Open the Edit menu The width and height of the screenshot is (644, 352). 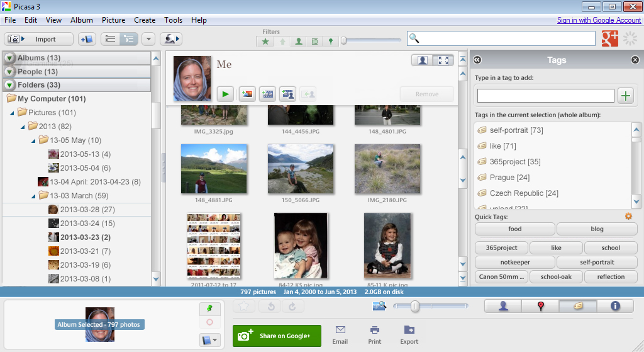pos(30,20)
